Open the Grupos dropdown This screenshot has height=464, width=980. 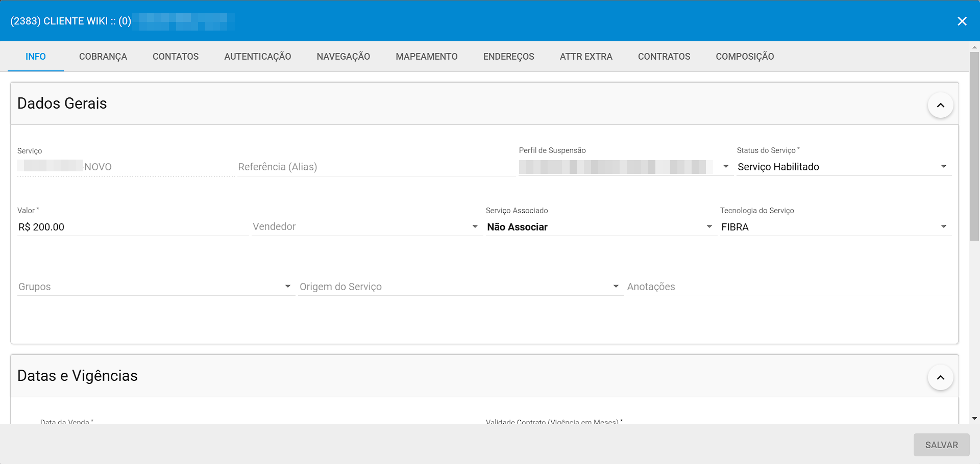(x=156, y=287)
